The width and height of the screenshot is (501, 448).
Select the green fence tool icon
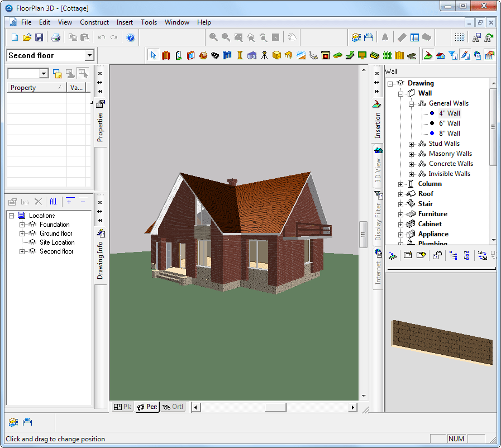[387, 55]
